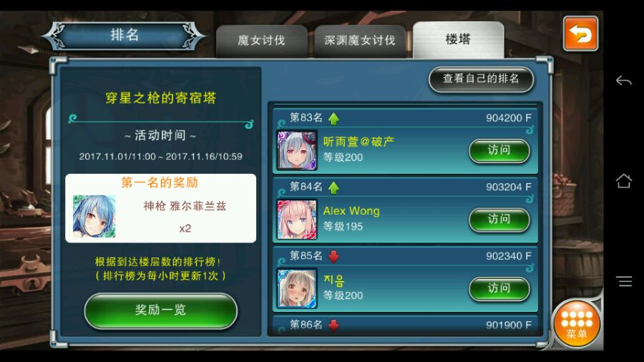Visit Alex Wong using 访问 button
The width and height of the screenshot is (644, 362).
click(499, 219)
